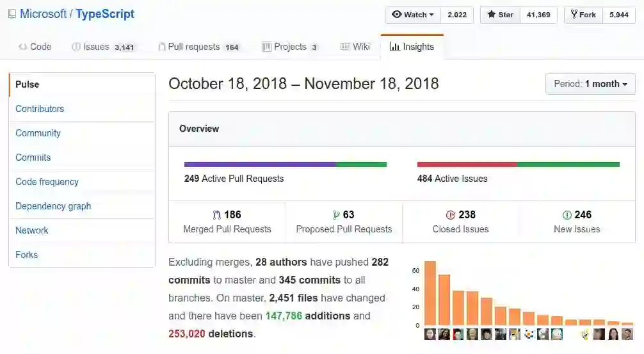The height and width of the screenshot is (354, 644).
Task: Click the text 249 Active Pull Requests
Action: (234, 179)
